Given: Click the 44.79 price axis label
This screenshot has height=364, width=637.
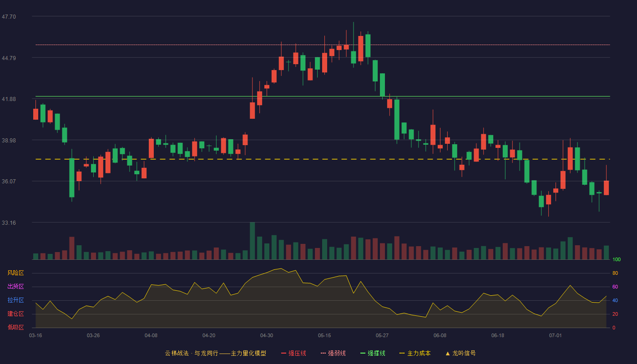Looking at the screenshot, I should 9,58.
